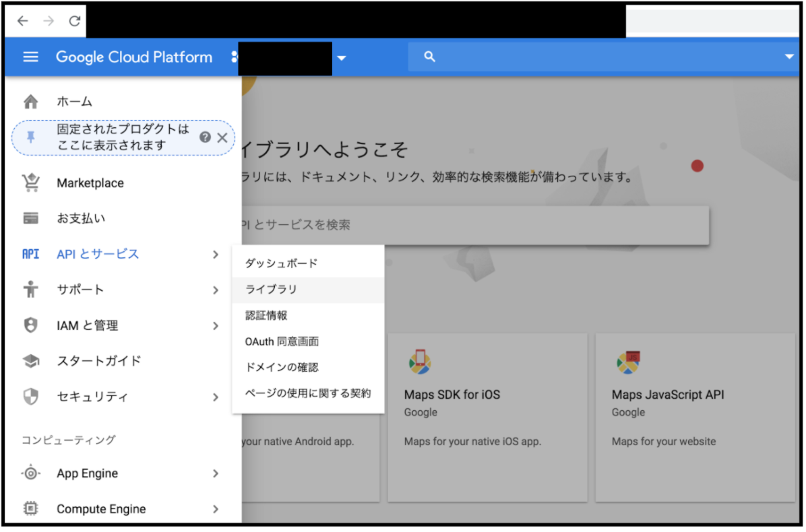
Task: Expand API とサービス submenu chevron
Action: pyautogui.click(x=216, y=255)
